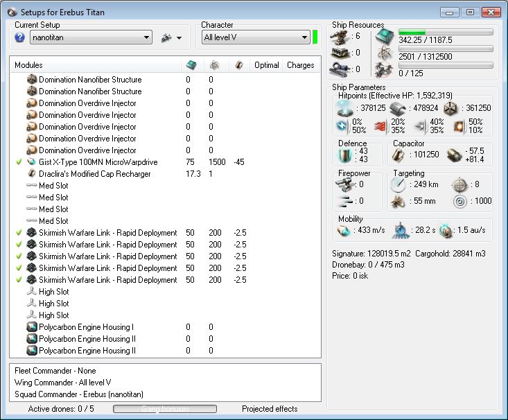Sort by the Optimal column header
The width and height of the screenshot is (508, 420).
pos(266,65)
